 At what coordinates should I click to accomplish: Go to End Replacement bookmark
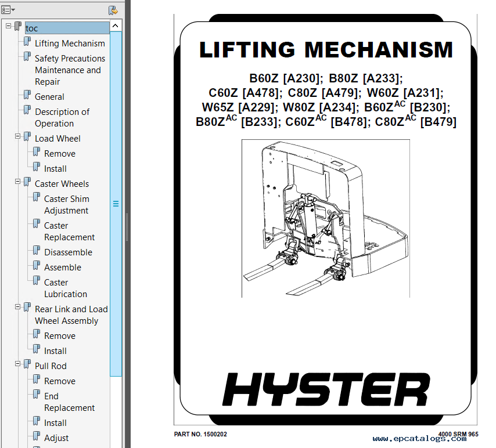click(x=69, y=402)
